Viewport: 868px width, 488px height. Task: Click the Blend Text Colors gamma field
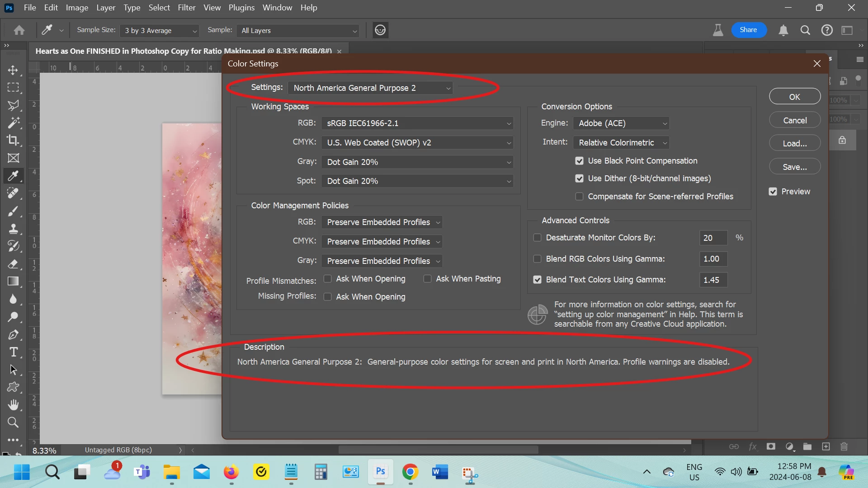(x=712, y=280)
